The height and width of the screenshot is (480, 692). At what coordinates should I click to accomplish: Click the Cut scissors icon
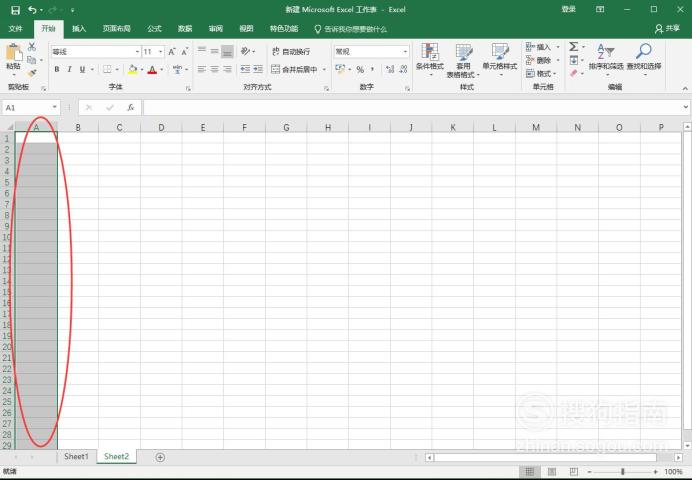click(x=32, y=46)
